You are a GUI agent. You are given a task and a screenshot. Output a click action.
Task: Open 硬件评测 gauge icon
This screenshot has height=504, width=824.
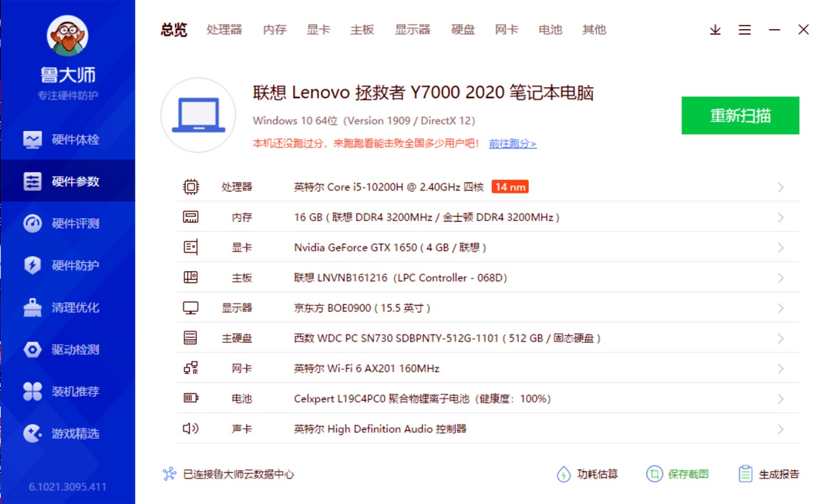coord(32,223)
